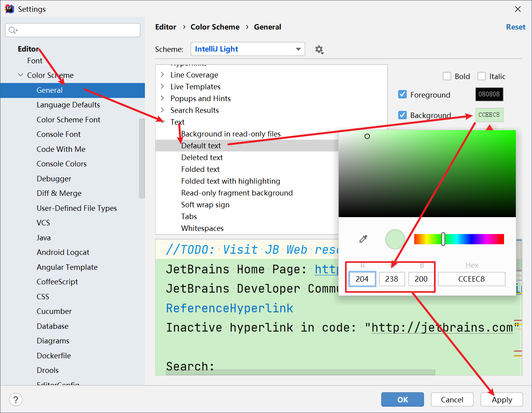532x413 pixels.
Task: Open the CoffeeScript color settings
Action: click(57, 282)
